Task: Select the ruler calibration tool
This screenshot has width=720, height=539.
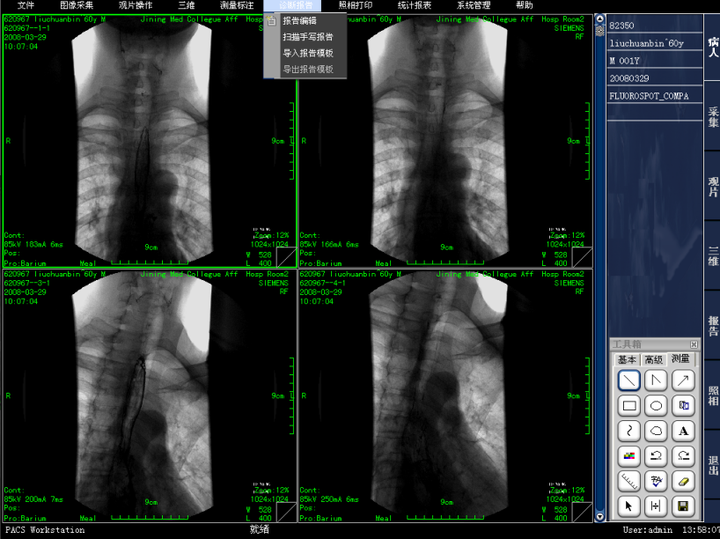Action: pos(629,481)
